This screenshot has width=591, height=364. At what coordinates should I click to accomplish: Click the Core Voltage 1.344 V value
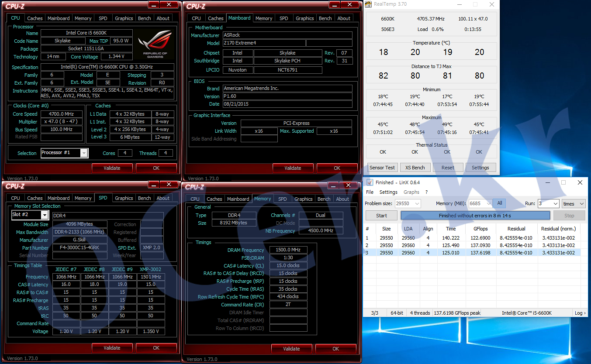coord(116,57)
